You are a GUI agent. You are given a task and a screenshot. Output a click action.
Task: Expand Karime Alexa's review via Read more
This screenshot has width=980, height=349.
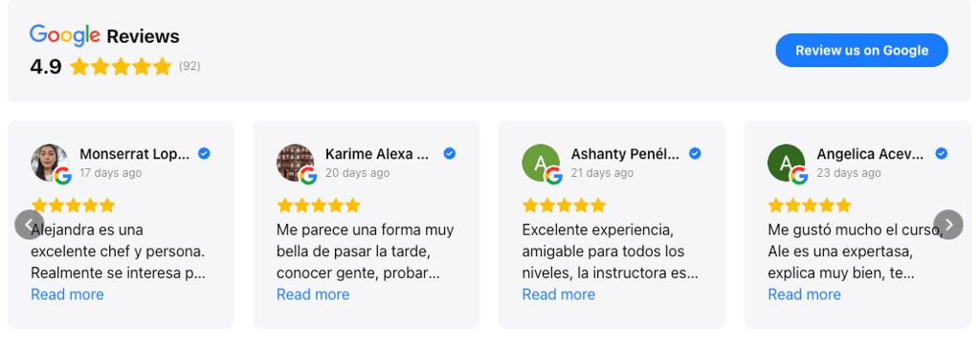tap(313, 294)
